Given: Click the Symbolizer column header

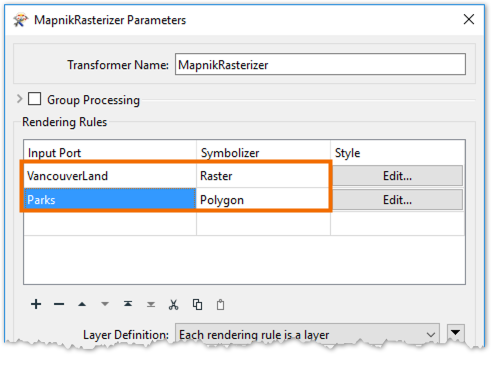Looking at the screenshot, I should click(263, 153).
